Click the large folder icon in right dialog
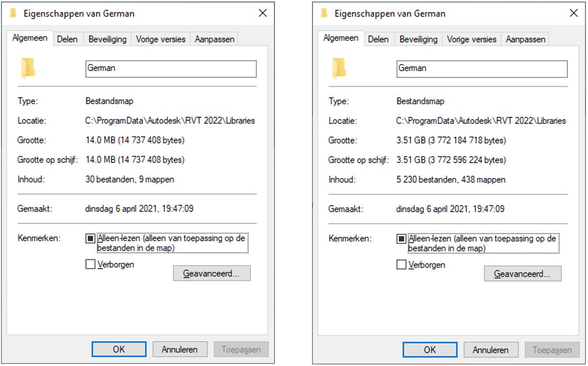 point(339,68)
